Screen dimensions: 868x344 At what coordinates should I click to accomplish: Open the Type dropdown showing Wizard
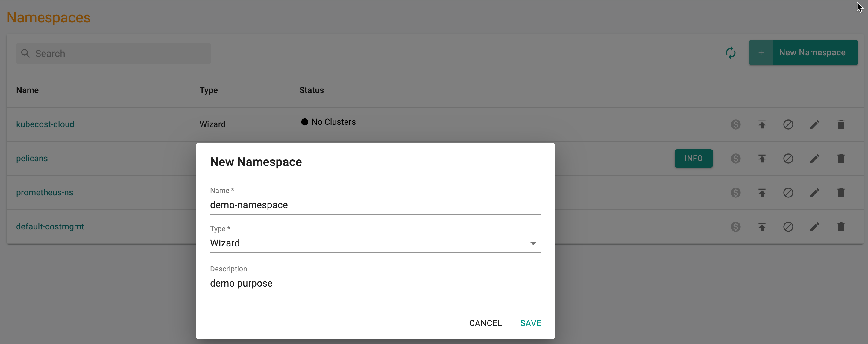(x=375, y=243)
